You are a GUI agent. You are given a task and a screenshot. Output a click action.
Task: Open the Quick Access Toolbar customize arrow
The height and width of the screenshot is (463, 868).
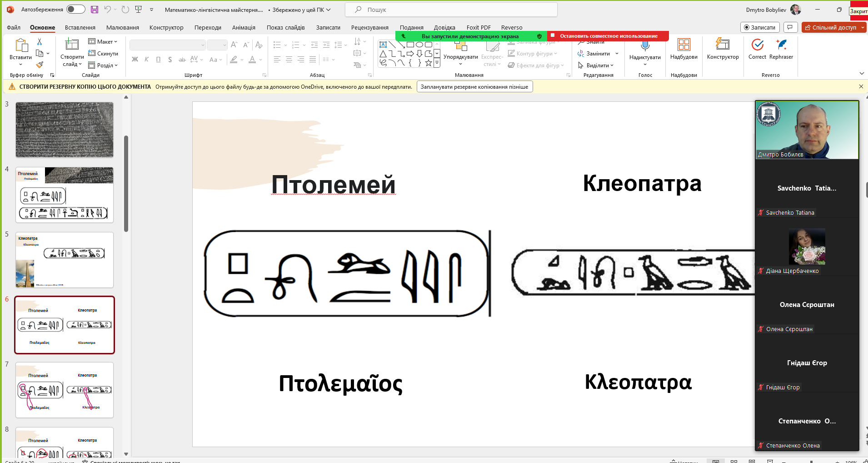(151, 10)
